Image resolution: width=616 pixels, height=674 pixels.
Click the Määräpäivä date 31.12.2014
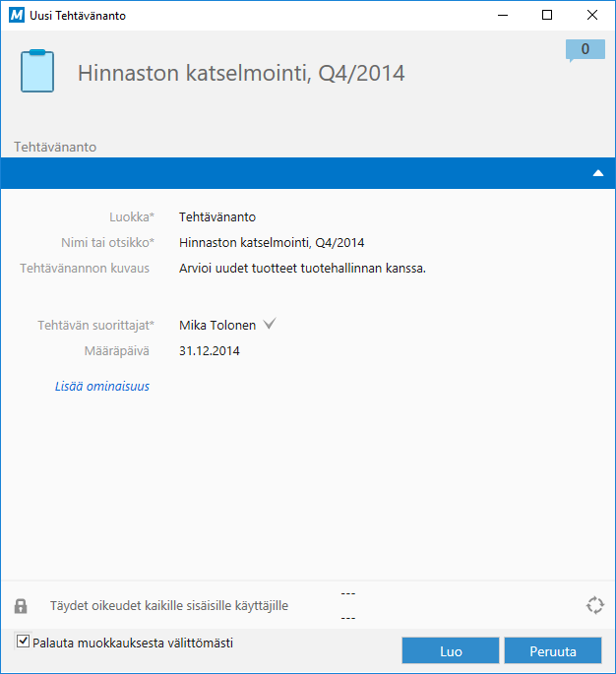tap(210, 350)
